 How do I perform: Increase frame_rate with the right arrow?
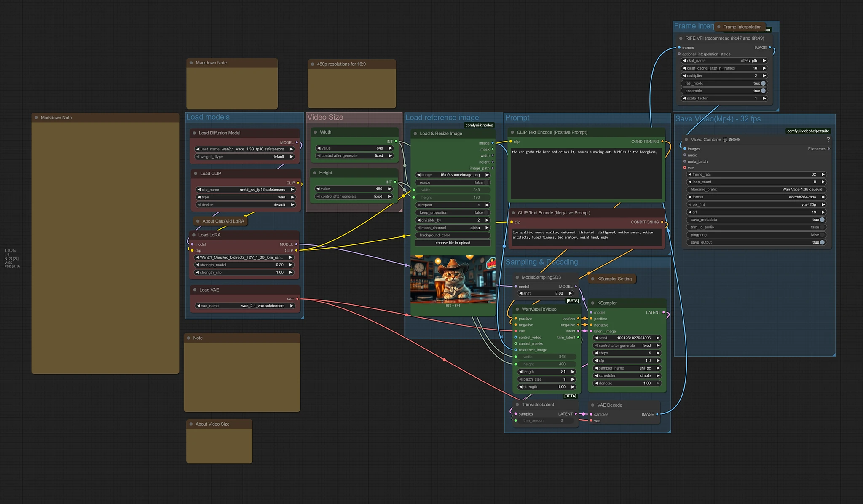tap(823, 174)
